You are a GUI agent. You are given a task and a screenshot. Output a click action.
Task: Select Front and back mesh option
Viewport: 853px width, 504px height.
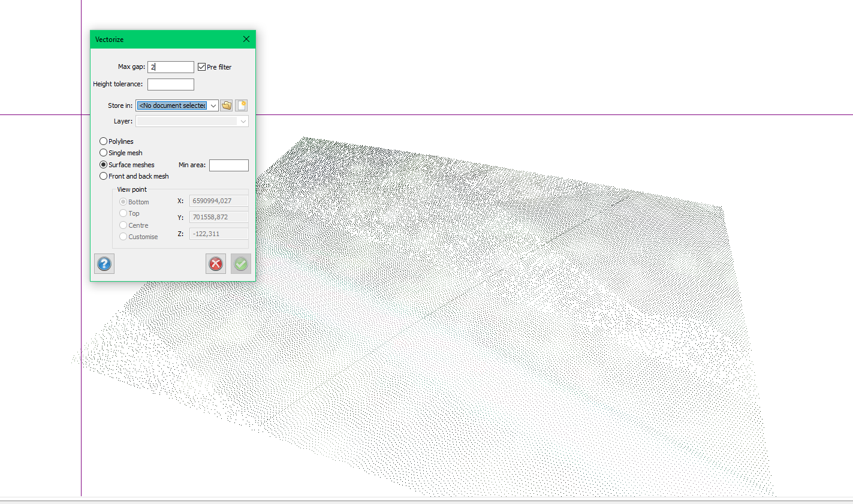[x=104, y=176]
